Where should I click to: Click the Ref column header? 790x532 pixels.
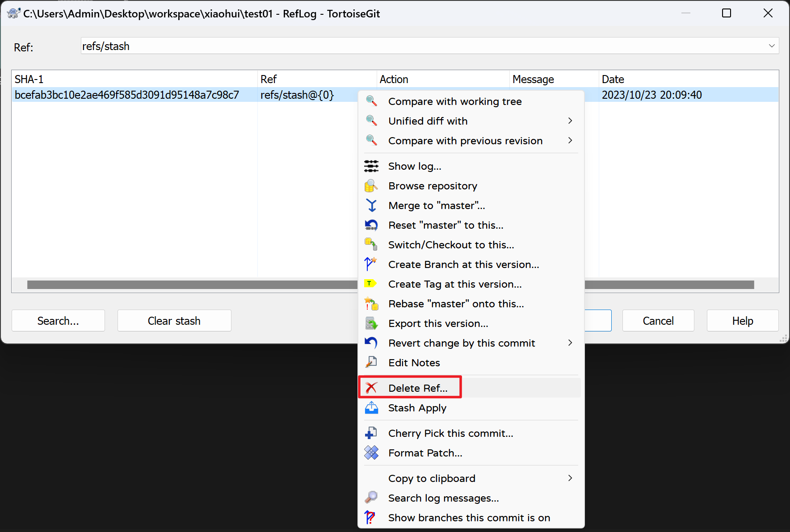[317, 79]
